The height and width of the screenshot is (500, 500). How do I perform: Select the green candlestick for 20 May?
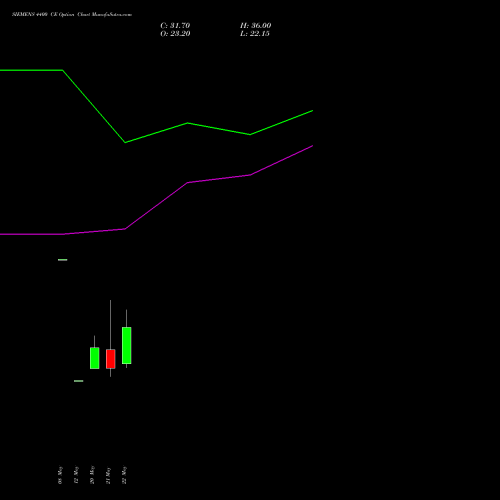click(x=95, y=358)
